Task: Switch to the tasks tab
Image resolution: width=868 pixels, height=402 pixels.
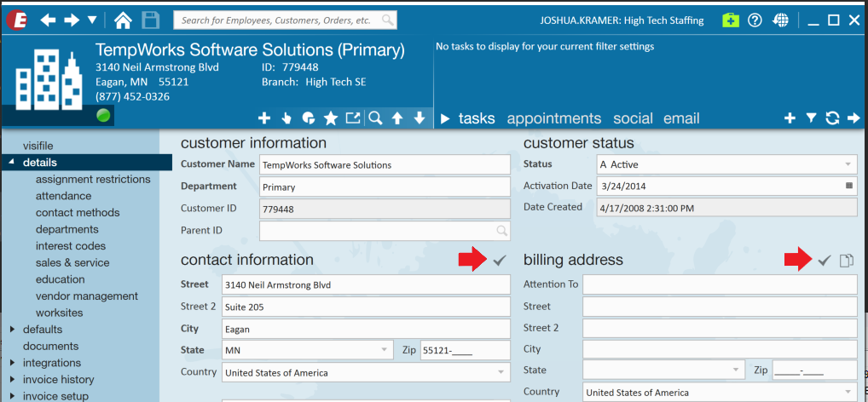Action: click(x=477, y=118)
